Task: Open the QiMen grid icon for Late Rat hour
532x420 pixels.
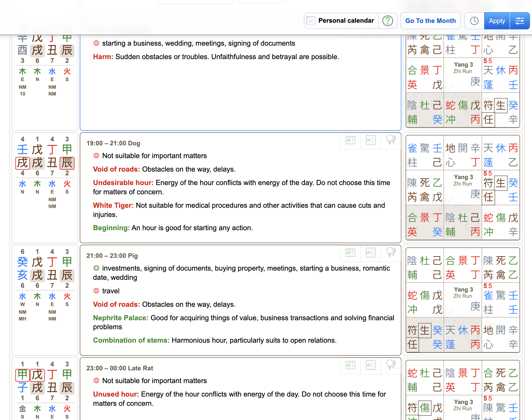Action: coord(370,366)
